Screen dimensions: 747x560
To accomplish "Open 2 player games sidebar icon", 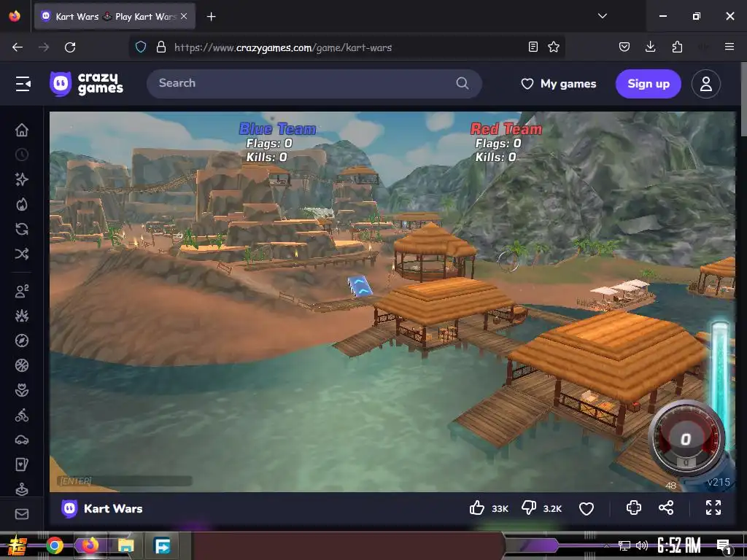I will point(22,291).
